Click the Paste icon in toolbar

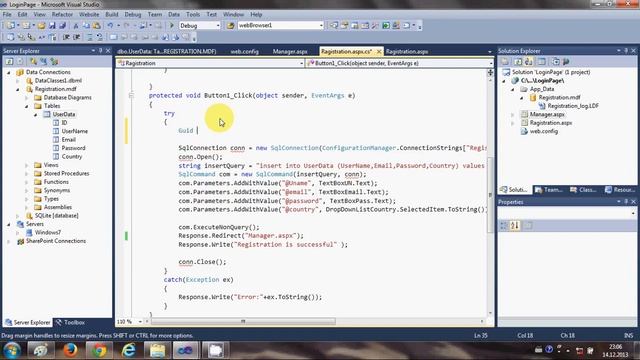(96, 25)
